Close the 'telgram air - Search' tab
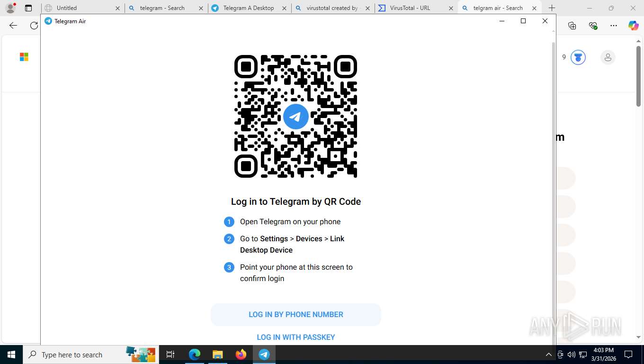Screen dimensions: 644x364 point(534,8)
